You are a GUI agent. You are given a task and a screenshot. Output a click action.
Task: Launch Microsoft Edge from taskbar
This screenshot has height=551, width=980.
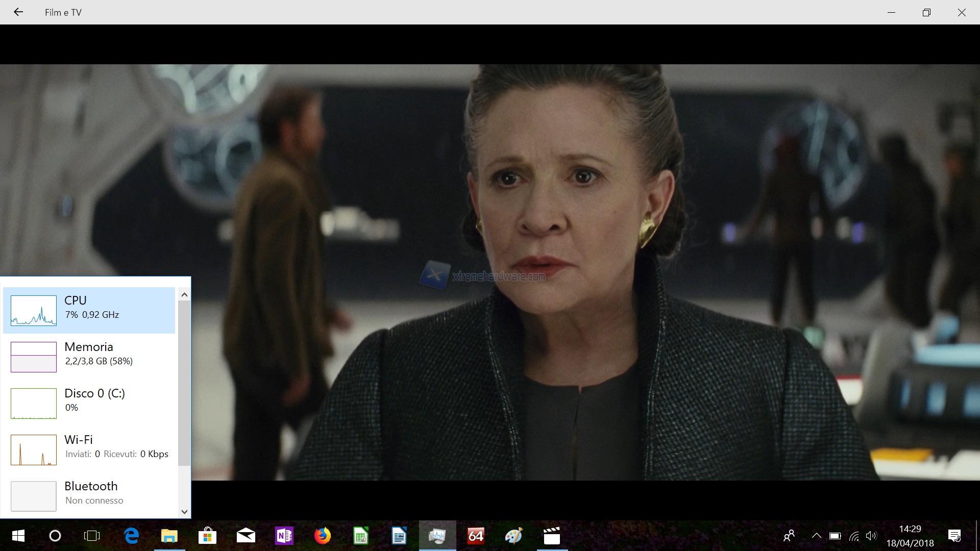click(x=132, y=536)
